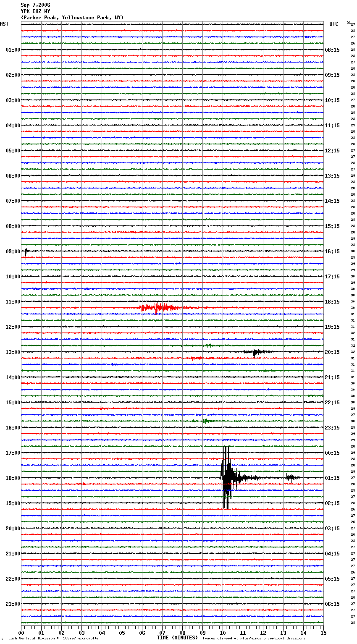Click the UTC "06:15" row label

[332, 604]
